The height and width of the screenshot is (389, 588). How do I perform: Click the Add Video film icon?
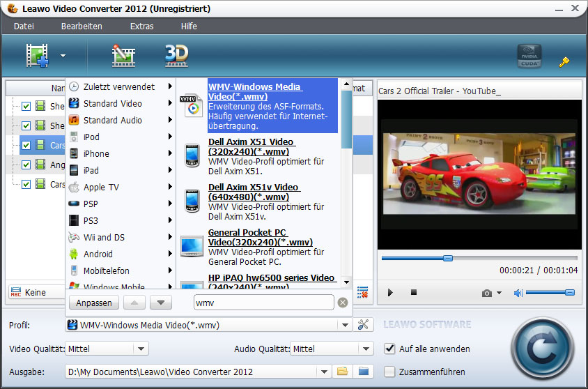click(37, 56)
